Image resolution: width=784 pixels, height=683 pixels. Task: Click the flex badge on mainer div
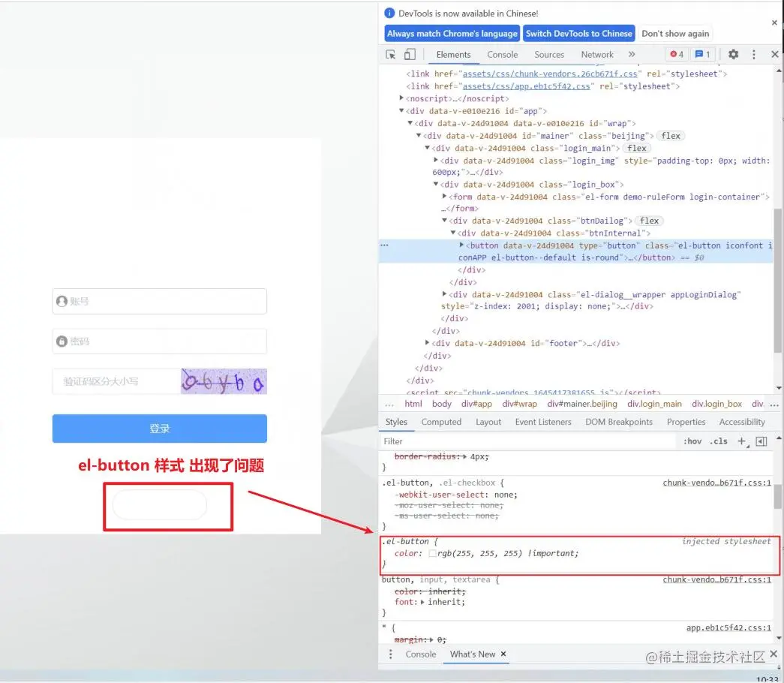coord(671,136)
